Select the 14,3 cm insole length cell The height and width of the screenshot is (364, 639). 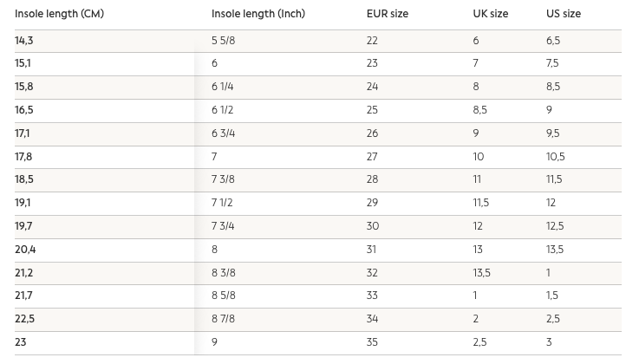click(x=23, y=41)
